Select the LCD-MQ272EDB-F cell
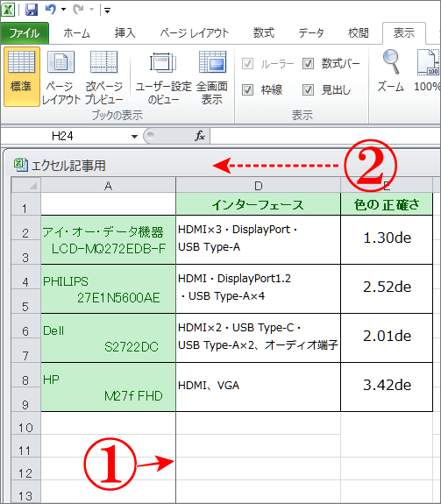441x504 pixels. tap(109, 240)
